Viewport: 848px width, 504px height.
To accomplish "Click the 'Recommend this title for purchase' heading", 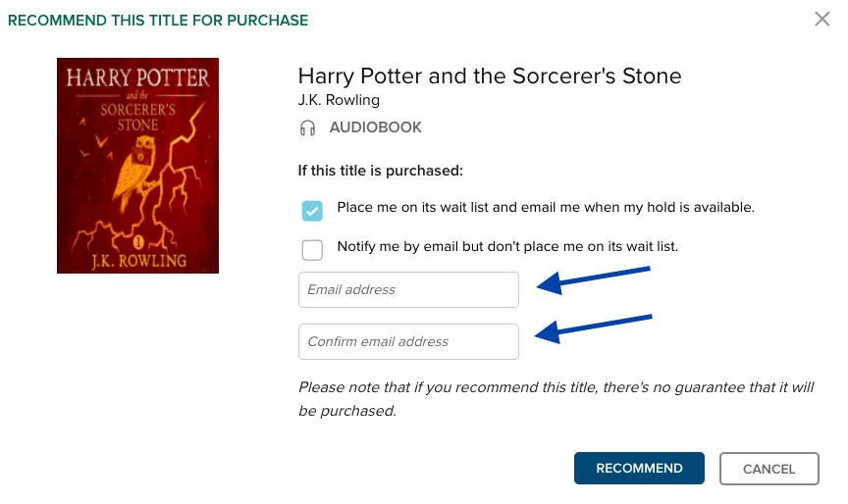I will [158, 21].
